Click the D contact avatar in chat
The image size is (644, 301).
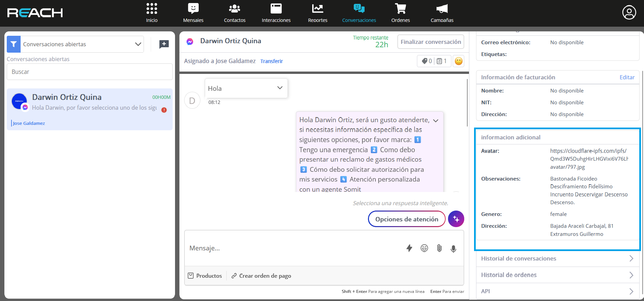pyautogui.click(x=192, y=101)
